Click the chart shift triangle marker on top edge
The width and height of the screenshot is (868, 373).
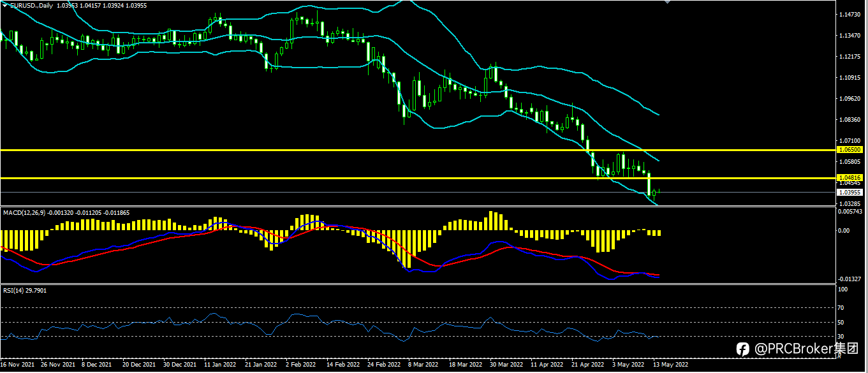pyautogui.click(x=668, y=2)
